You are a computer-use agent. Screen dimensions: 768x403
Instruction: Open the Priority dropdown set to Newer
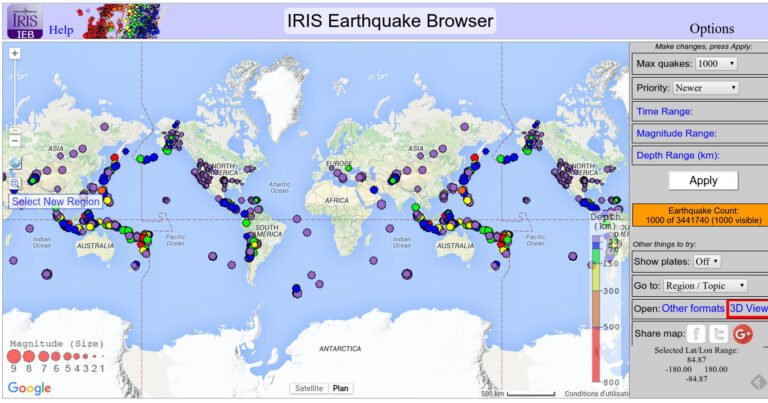pyautogui.click(x=705, y=88)
